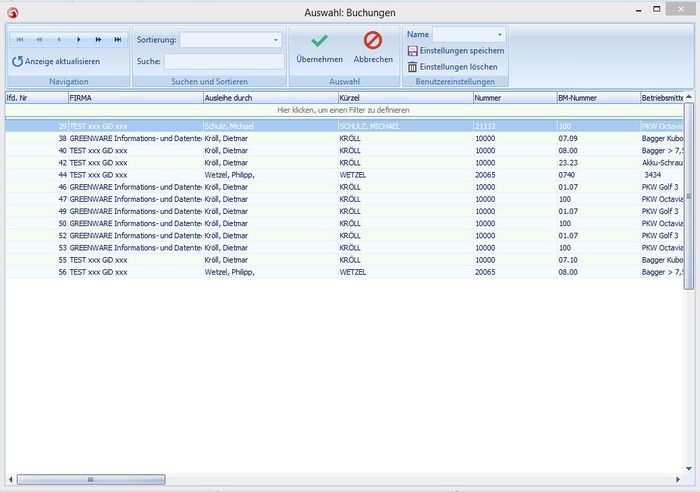Go to next page navigation arrow
This screenshot has width=700, height=492.
[98, 40]
